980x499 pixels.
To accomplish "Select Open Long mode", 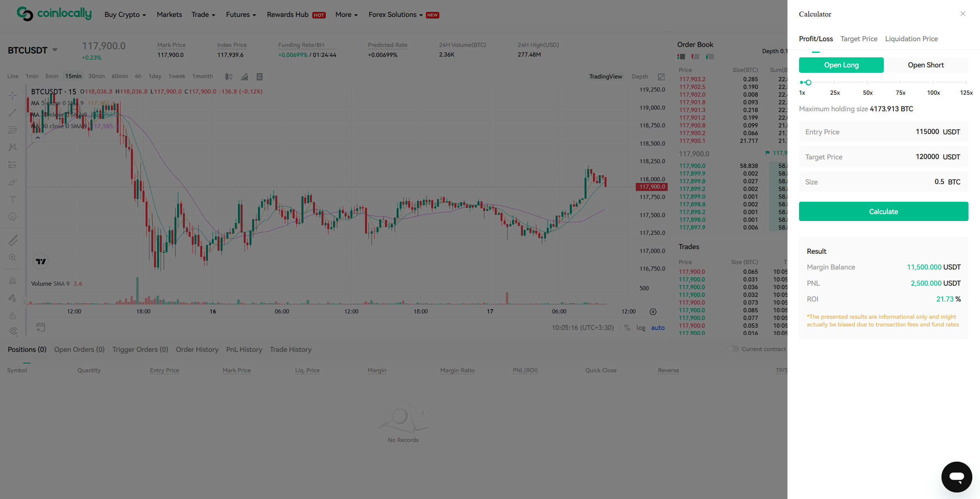I will coord(841,65).
